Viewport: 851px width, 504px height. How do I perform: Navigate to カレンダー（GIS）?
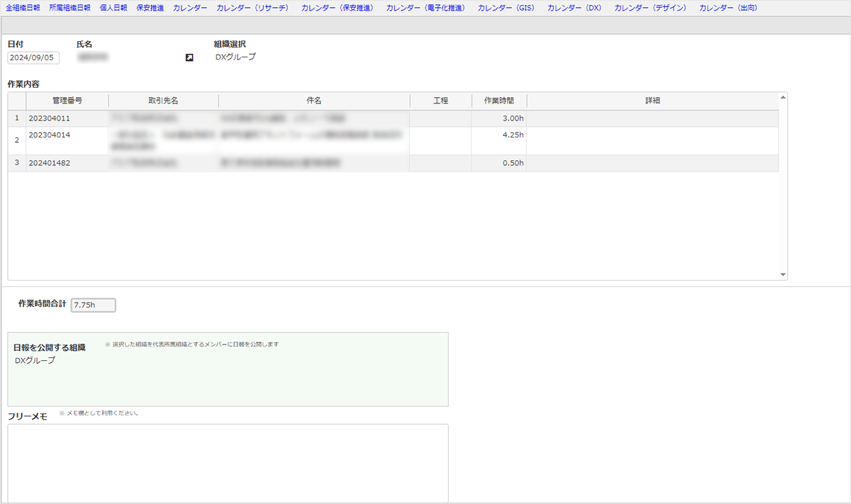pyautogui.click(x=508, y=8)
